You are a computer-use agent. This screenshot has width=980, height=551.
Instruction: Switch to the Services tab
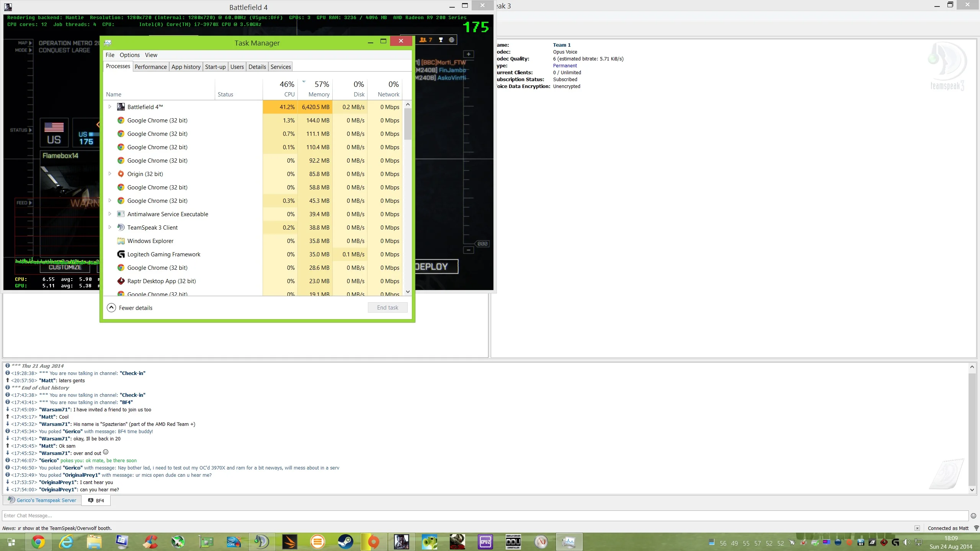click(x=281, y=67)
